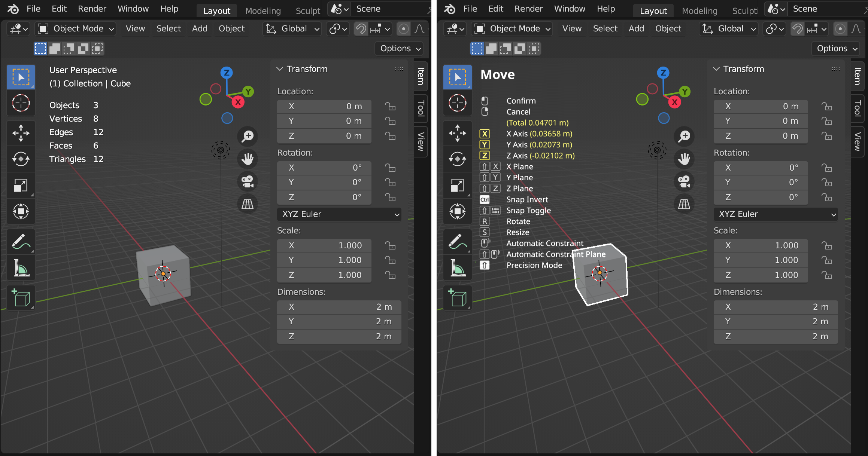Open Global orientation dropdown in left window
This screenshot has width=868, height=456.
click(x=292, y=29)
